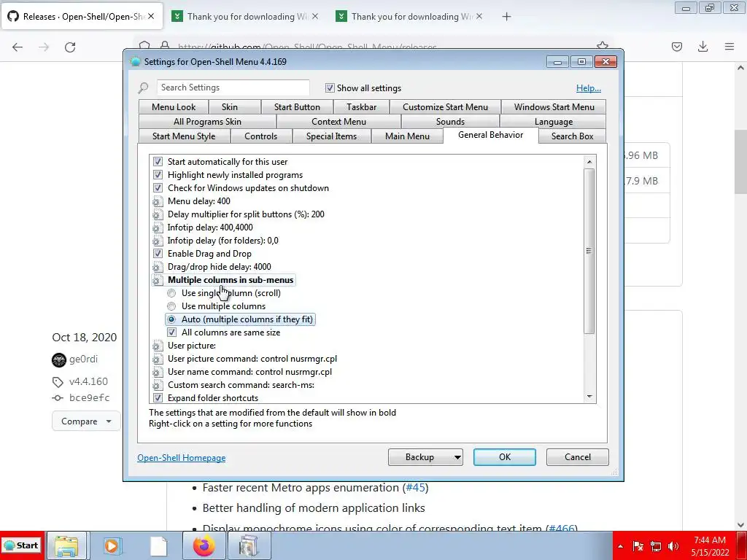The height and width of the screenshot is (560, 747).
Task: Click the gear icon beside Infotip delay: 400,4000
Action: [158, 227]
